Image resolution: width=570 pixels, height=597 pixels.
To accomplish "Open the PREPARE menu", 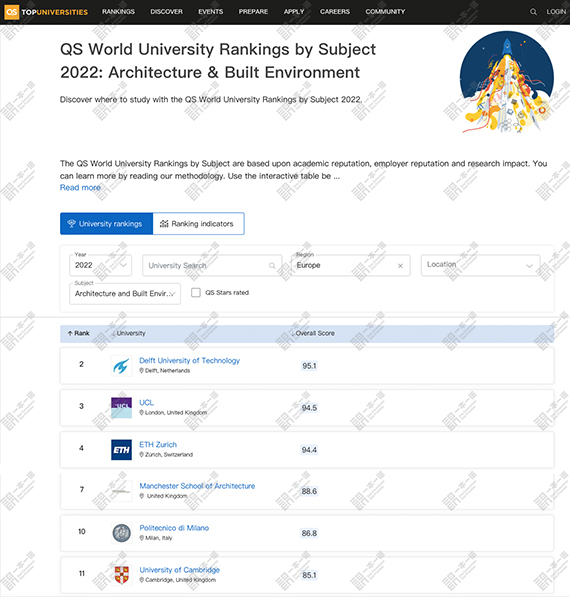I will (x=253, y=12).
